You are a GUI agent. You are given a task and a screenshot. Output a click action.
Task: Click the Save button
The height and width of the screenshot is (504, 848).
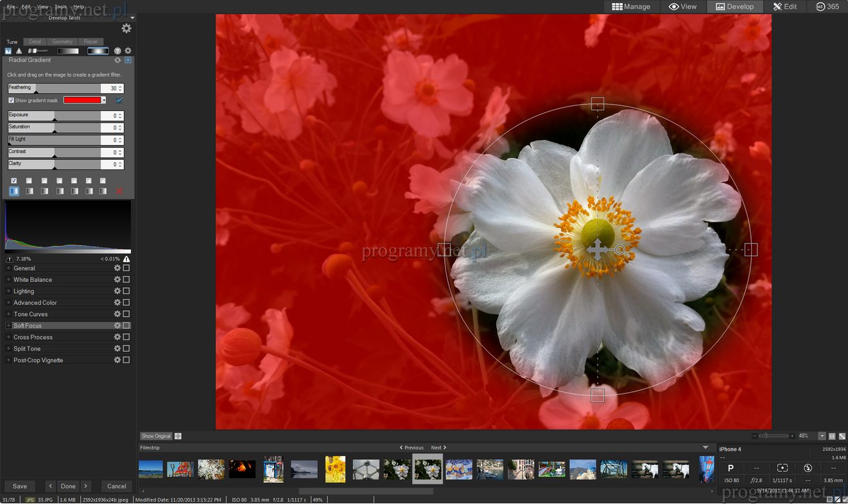tap(20, 486)
